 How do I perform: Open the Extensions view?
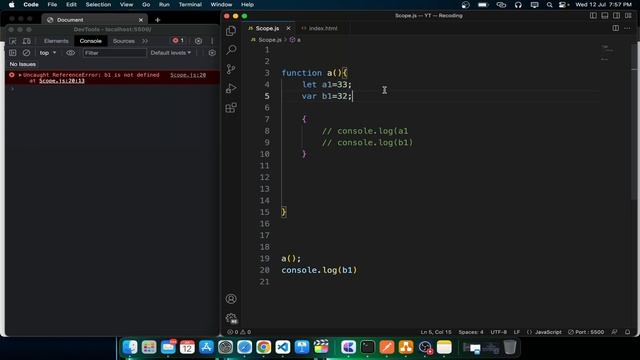coord(231,107)
